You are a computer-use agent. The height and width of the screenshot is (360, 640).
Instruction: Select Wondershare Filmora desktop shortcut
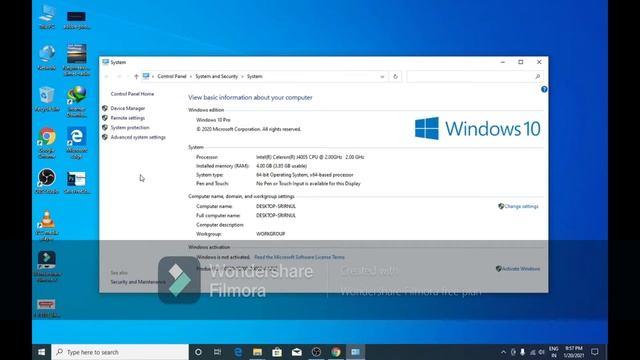click(x=47, y=267)
